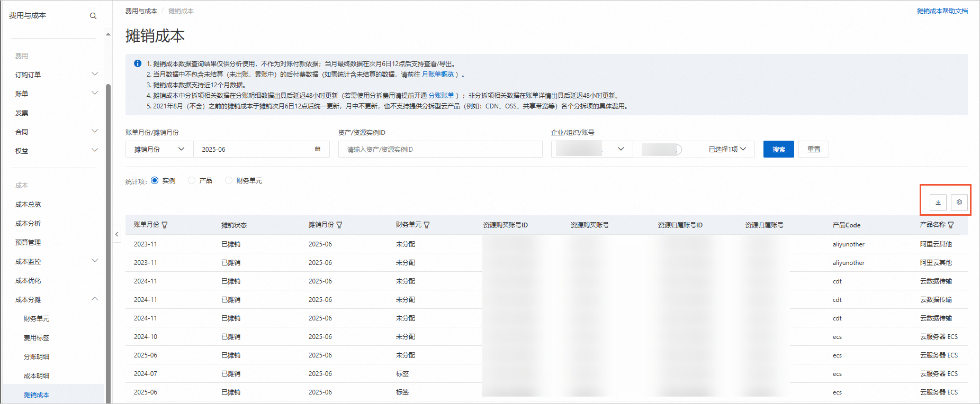This screenshot has width=980, height=404.
Task: Expand the 成本监控 sidebar menu
Action: pyautogui.click(x=95, y=261)
